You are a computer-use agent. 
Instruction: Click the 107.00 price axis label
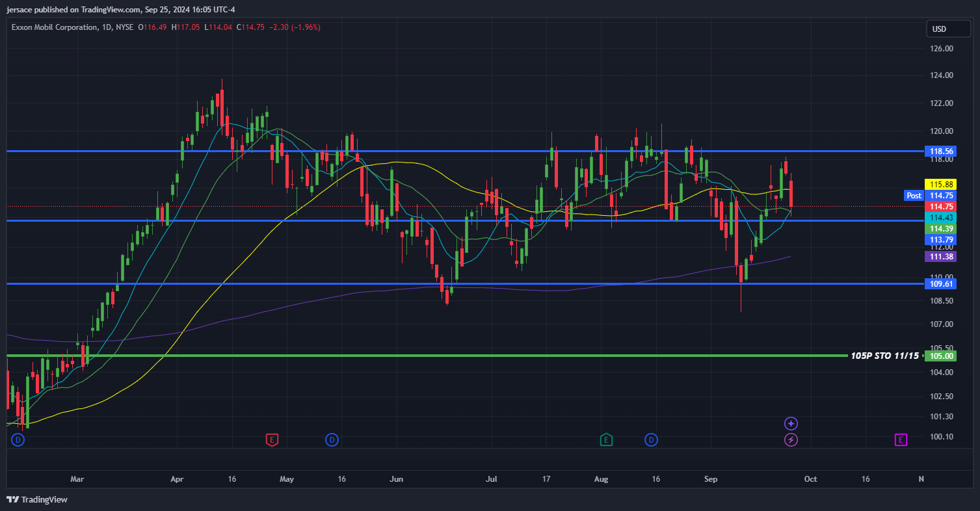[x=940, y=324]
